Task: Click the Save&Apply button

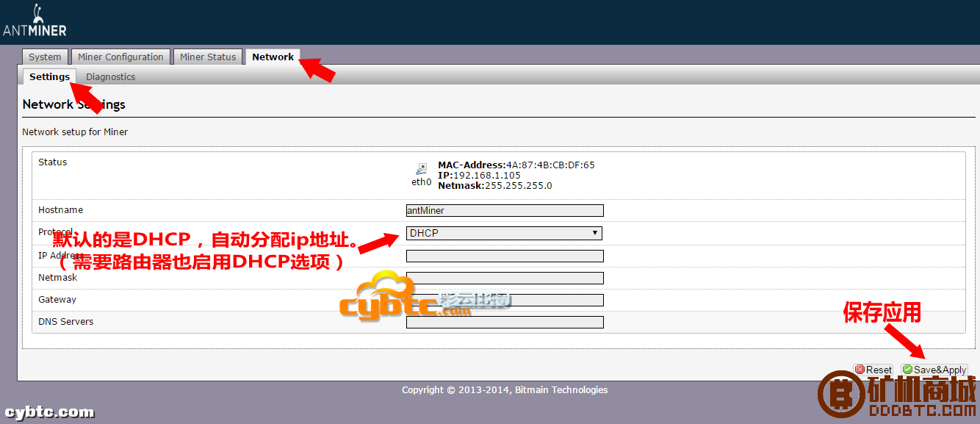Action: 934,370
